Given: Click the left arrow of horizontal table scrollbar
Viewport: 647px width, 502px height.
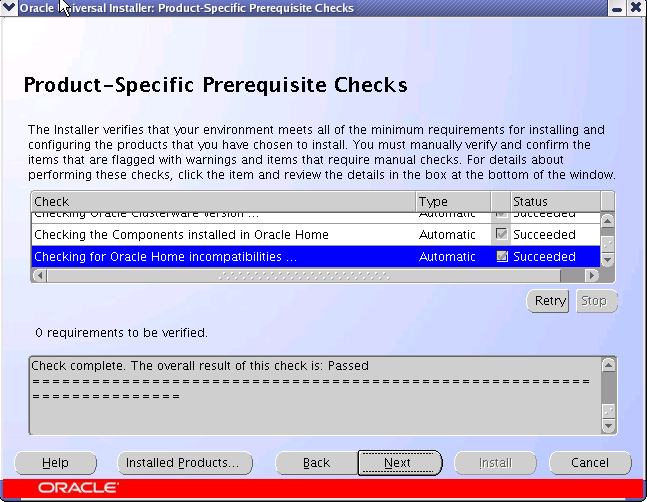Looking at the screenshot, I should tap(40, 275).
